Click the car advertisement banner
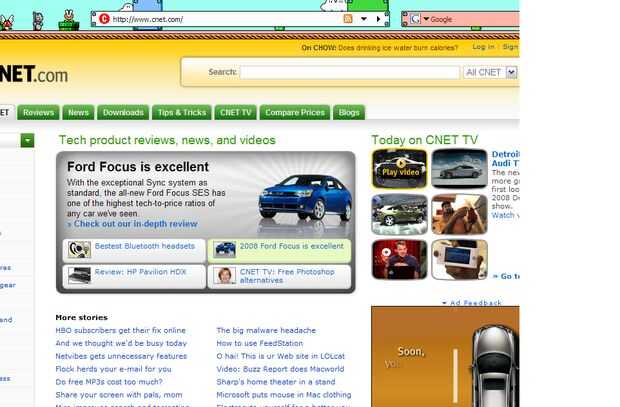 pos(445,356)
